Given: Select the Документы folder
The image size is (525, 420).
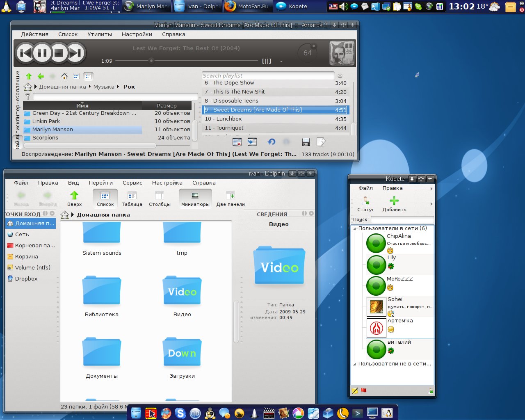Looking at the screenshot, I should point(102,358).
